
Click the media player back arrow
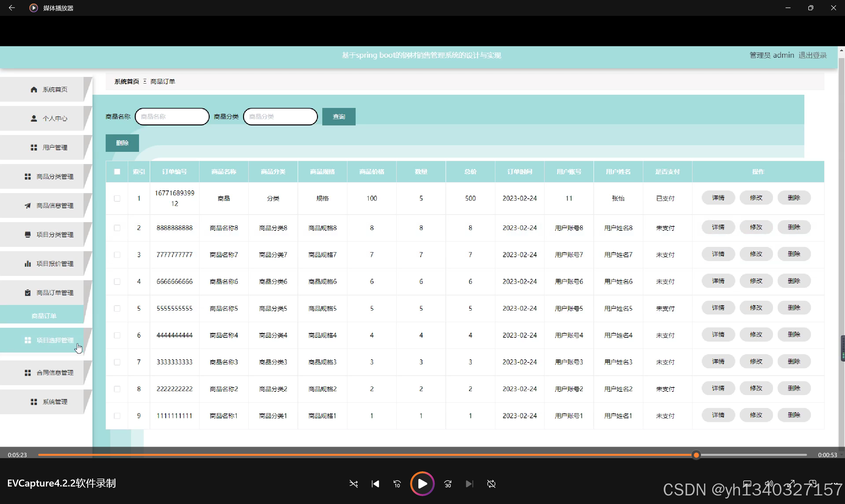(12, 8)
